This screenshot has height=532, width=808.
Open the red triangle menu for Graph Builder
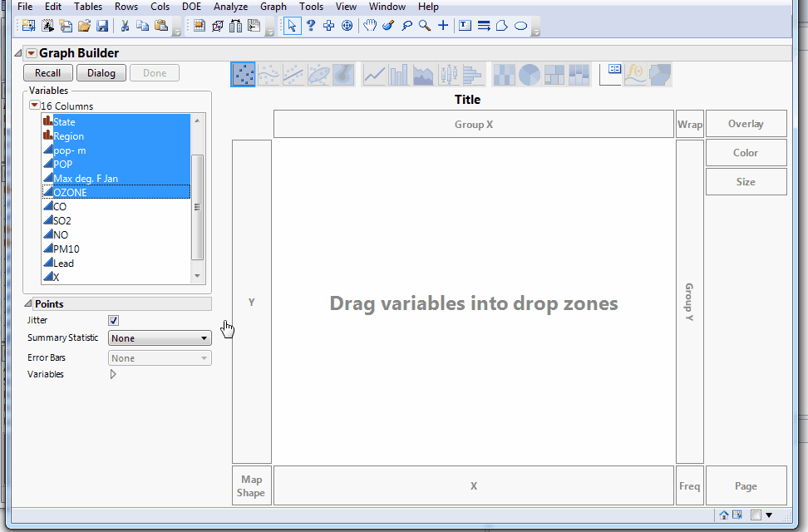tap(31, 52)
